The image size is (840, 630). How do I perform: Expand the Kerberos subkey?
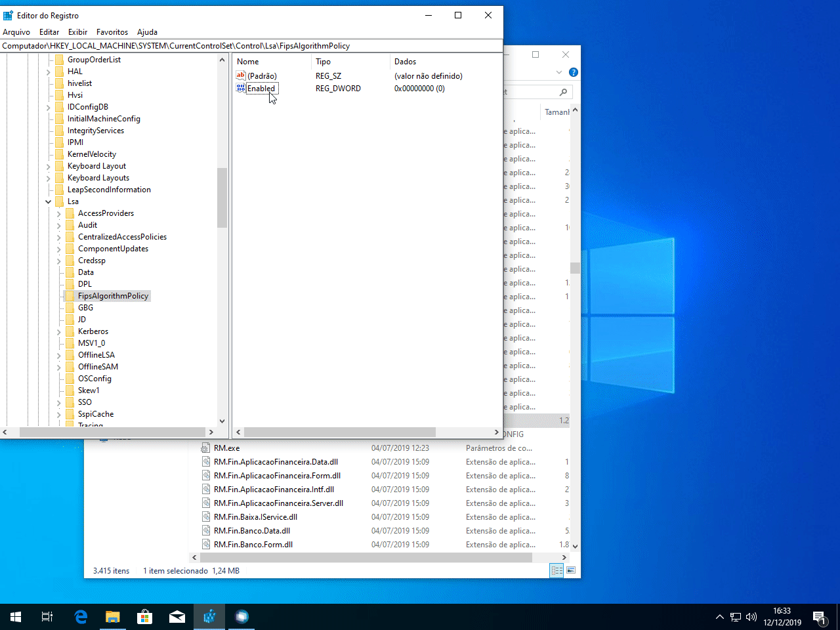[x=59, y=331]
